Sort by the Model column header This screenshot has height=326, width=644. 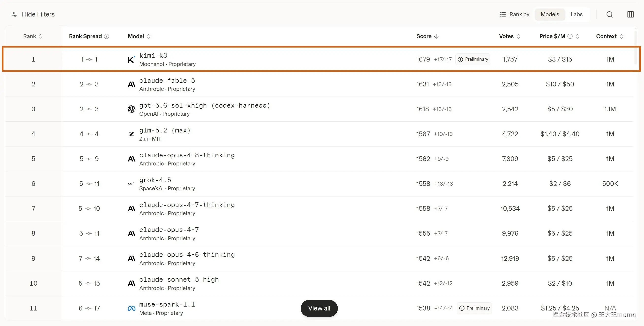pyautogui.click(x=139, y=36)
